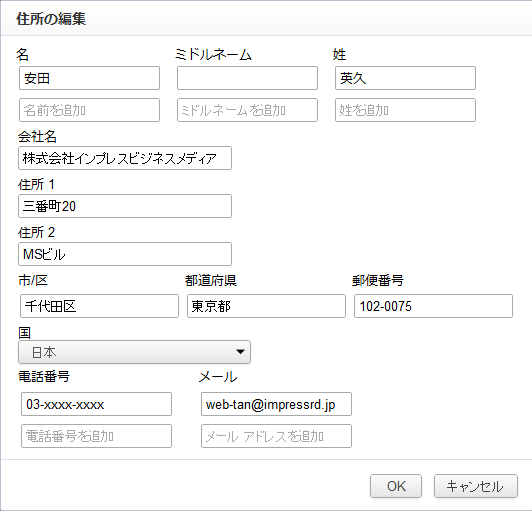Confirm the address edits with OK
Viewport: 532px width, 511px height.
(x=396, y=486)
